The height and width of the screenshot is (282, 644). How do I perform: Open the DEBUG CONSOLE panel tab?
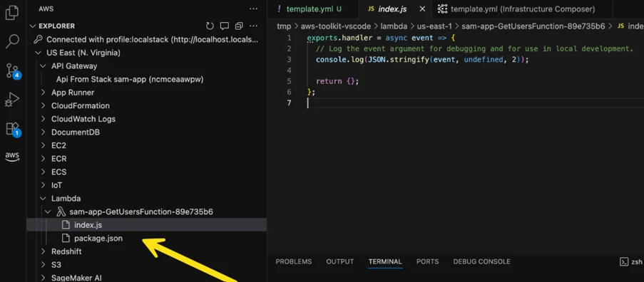click(x=482, y=261)
